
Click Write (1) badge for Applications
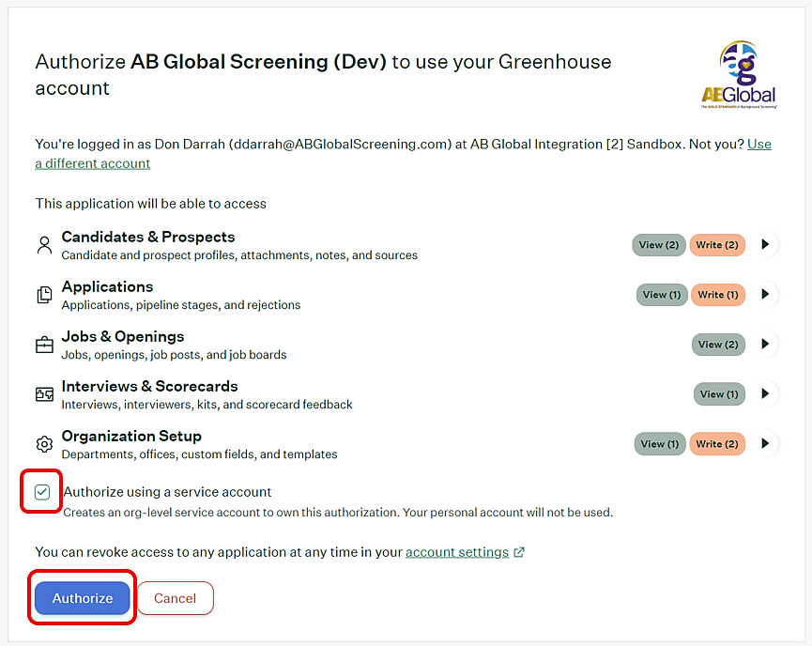pos(718,295)
